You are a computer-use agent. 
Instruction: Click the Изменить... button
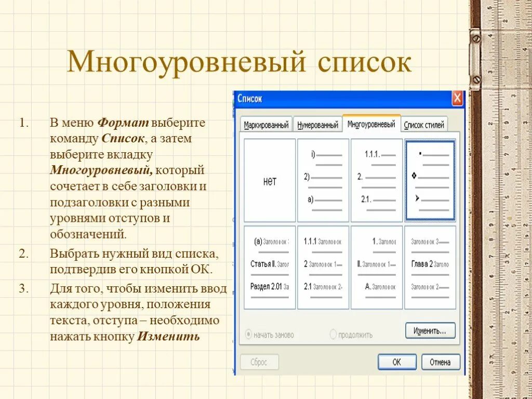[430, 330]
